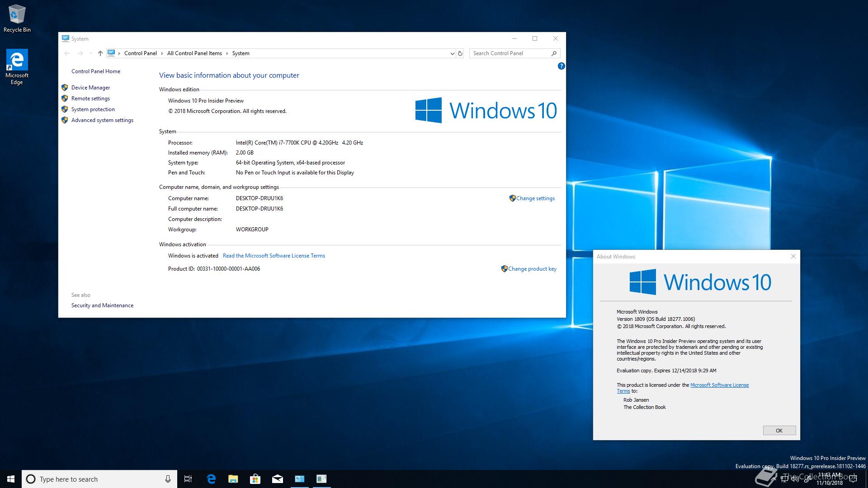
Task: Click the Rob Jansen licensee name
Action: point(636,400)
